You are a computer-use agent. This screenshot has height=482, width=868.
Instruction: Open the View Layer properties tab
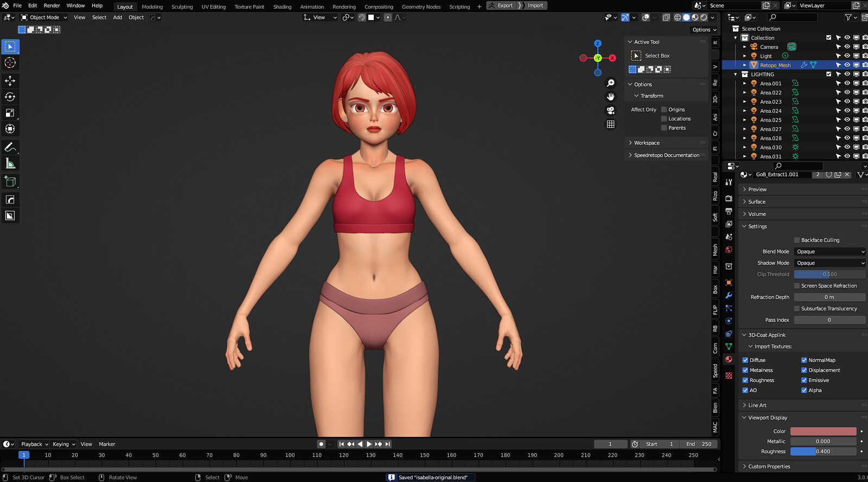click(x=729, y=224)
